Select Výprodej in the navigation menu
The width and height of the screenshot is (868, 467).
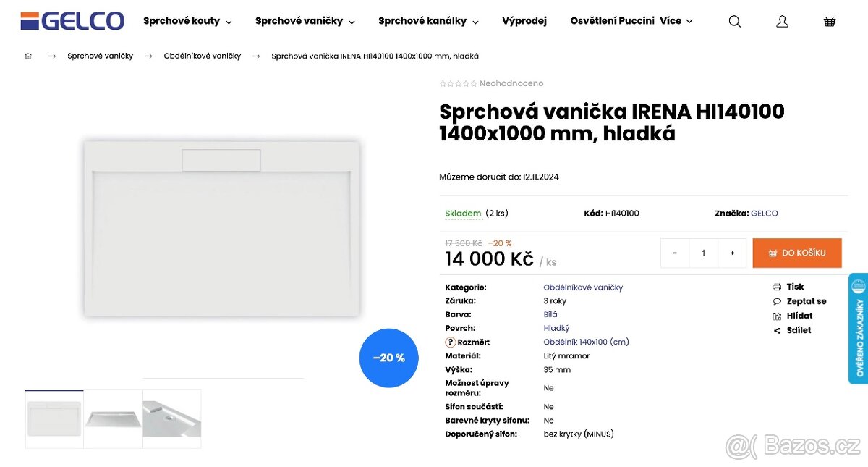(524, 21)
